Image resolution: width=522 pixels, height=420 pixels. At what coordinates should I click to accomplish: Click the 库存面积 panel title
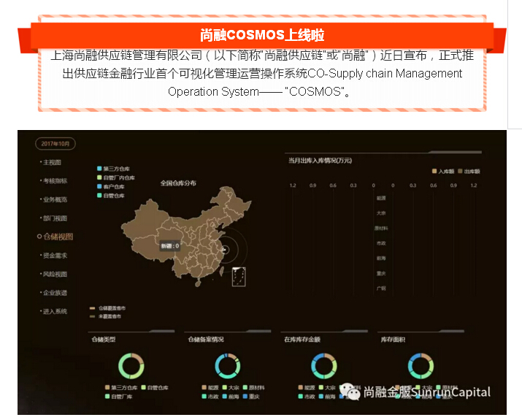[x=393, y=340]
